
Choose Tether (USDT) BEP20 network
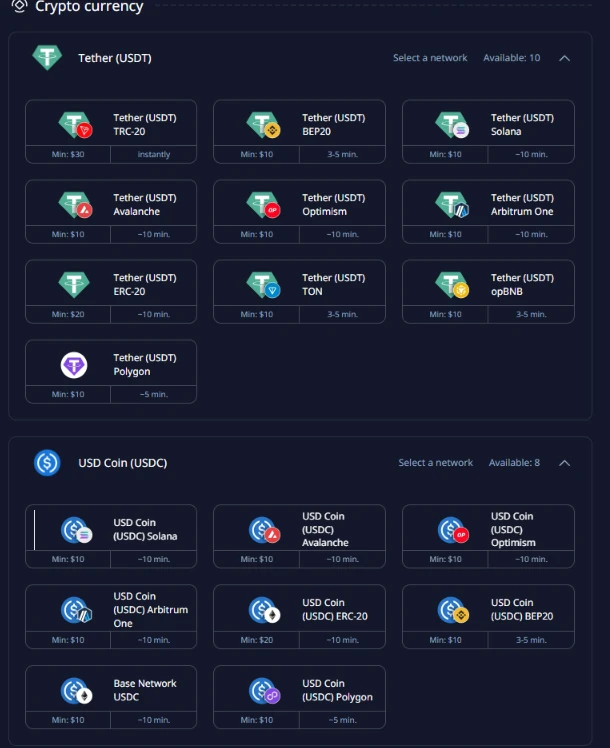click(x=299, y=132)
